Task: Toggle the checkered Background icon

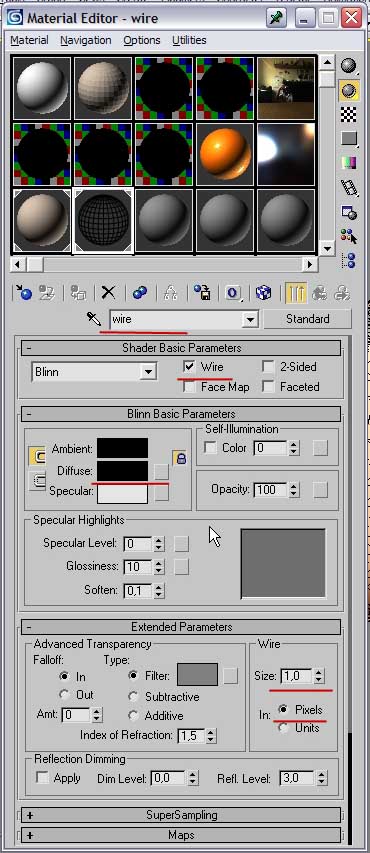Action: click(349, 114)
